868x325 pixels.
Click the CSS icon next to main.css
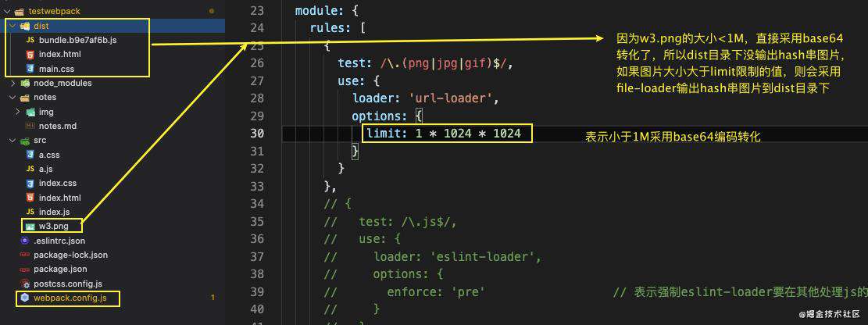(30, 69)
